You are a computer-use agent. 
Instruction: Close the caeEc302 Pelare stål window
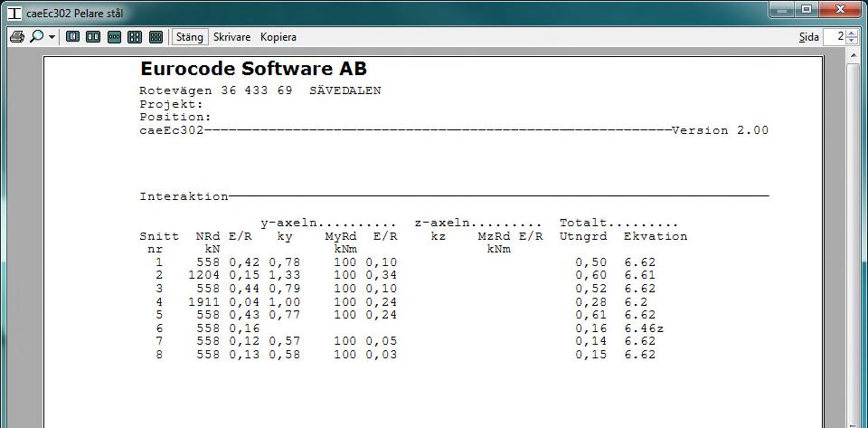click(840, 11)
